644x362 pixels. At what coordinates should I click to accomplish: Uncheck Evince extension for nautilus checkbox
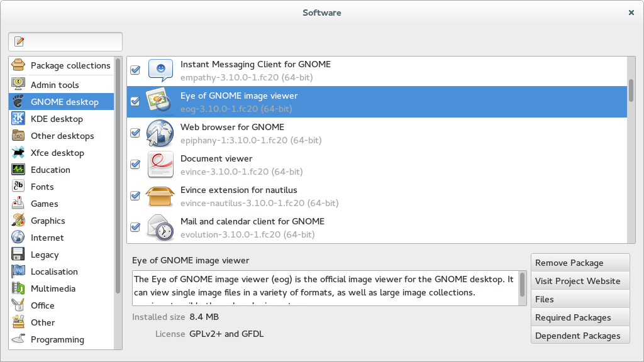coord(135,196)
